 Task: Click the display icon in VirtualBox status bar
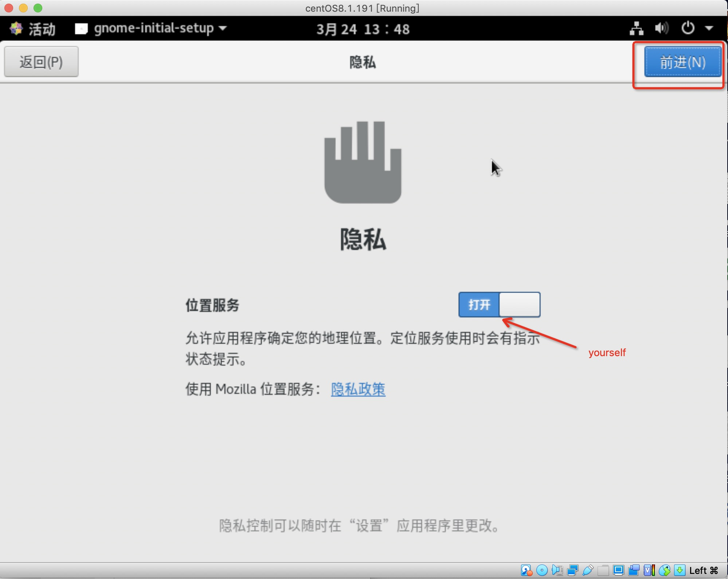620,571
